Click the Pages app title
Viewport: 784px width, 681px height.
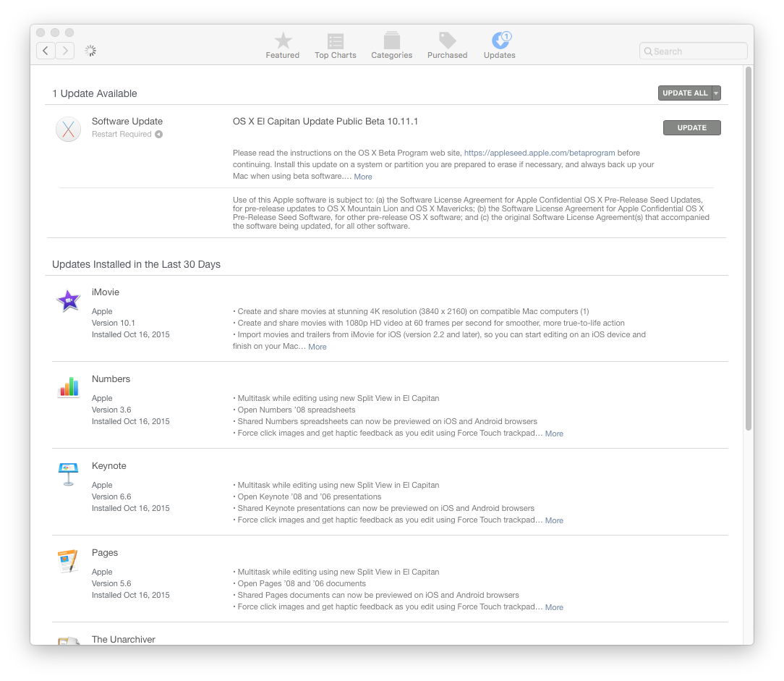(104, 553)
